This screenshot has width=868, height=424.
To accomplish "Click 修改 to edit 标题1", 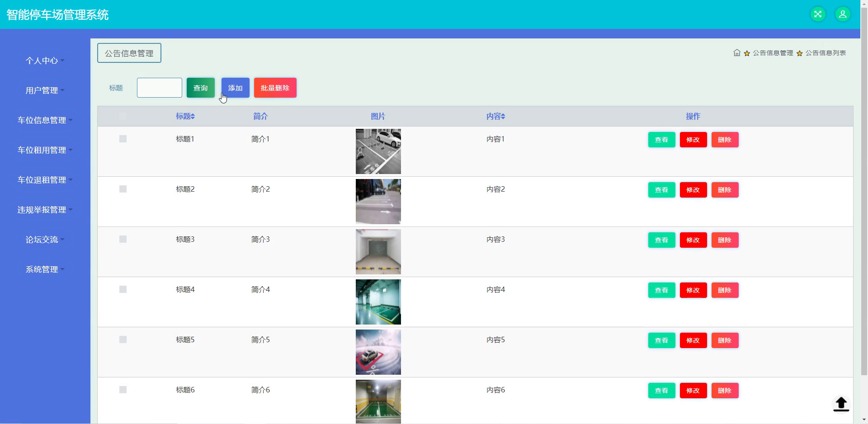I will [x=693, y=140].
